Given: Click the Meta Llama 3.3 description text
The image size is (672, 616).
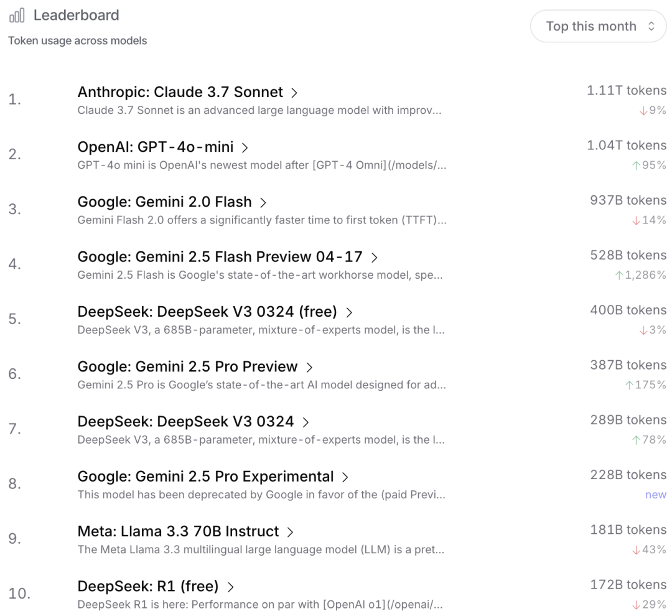Looking at the screenshot, I should tap(261, 549).
